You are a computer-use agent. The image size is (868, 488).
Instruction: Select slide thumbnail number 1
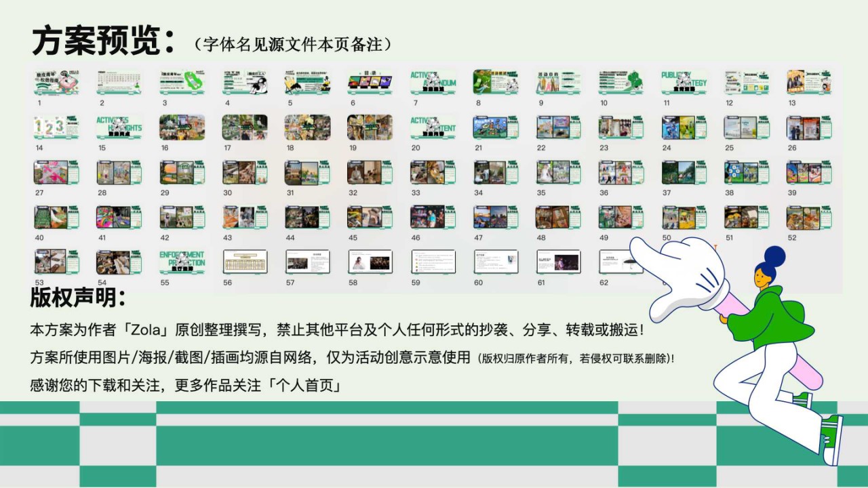pyautogui.click(x=56, y=82)
